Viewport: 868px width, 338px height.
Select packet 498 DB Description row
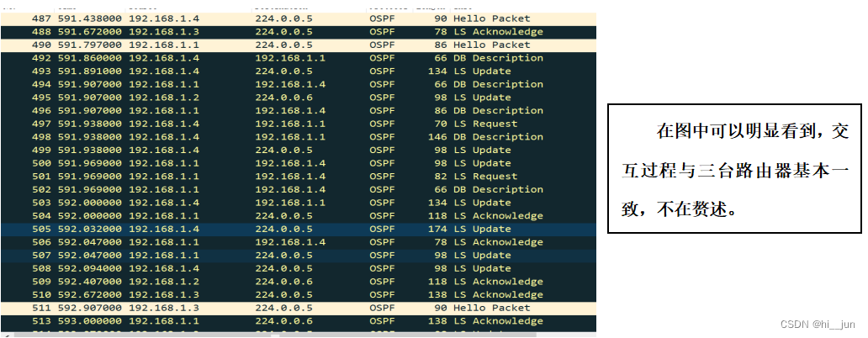[299, 137]
